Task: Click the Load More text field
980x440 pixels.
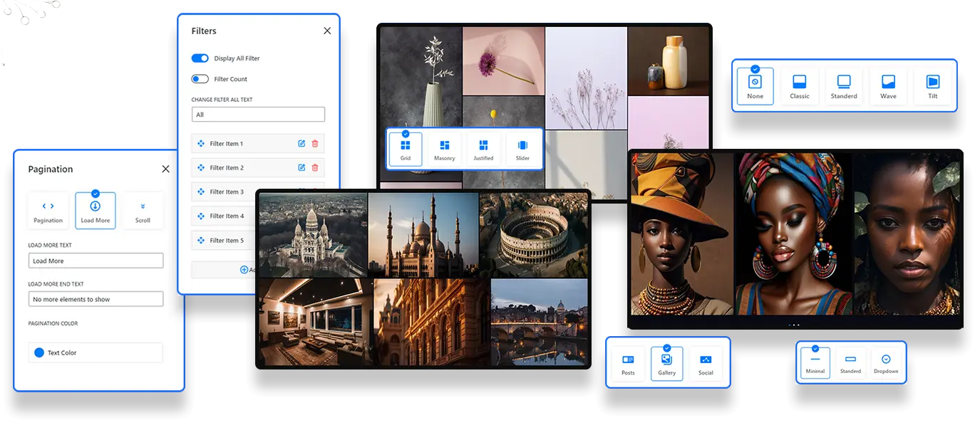Action: (x=96, y=261)
